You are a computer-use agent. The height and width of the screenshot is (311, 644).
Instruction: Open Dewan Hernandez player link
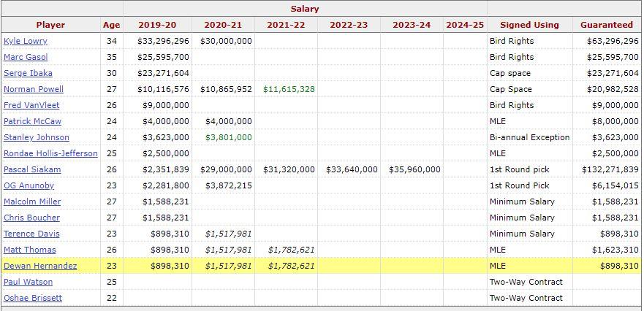(x=40, y=266)
